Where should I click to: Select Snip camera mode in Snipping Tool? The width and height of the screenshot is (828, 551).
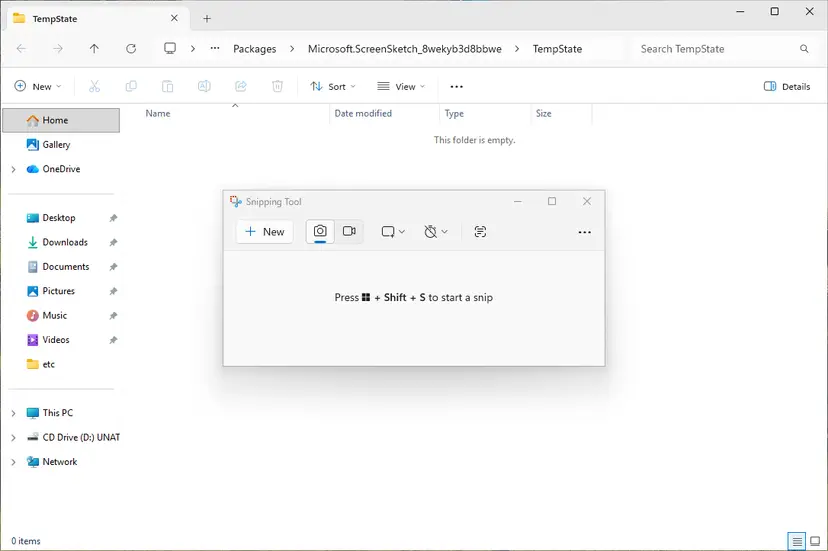point(320,231)
